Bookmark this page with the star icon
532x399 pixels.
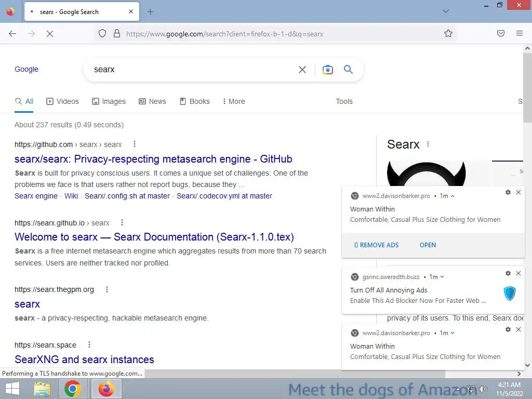pos(448,33)
